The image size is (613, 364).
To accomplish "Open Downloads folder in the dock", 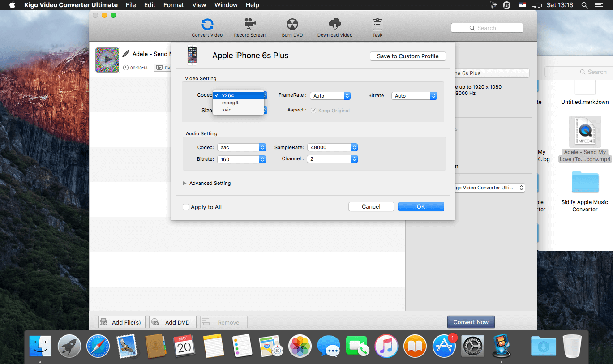I will (x=544, y=346).
